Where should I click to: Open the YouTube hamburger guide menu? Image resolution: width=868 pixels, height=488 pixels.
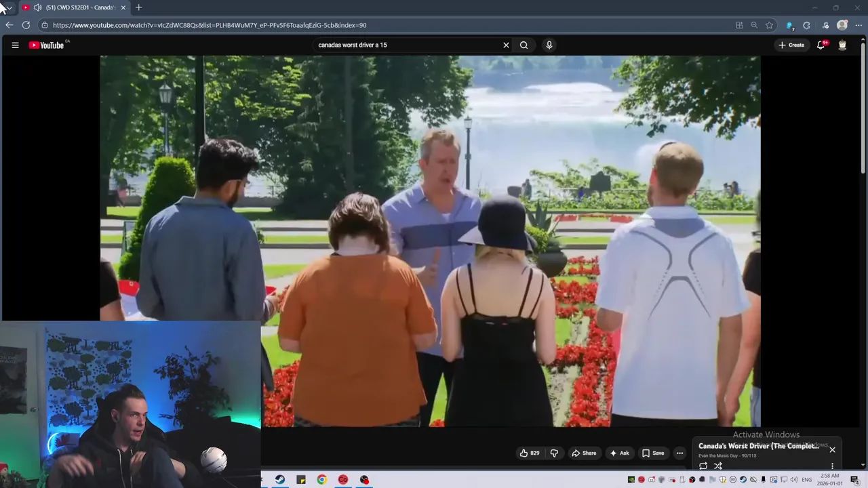(15, 45)
